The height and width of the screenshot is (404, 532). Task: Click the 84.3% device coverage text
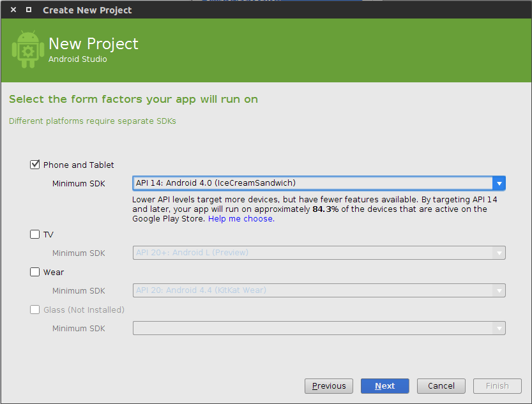pos(325,209)
